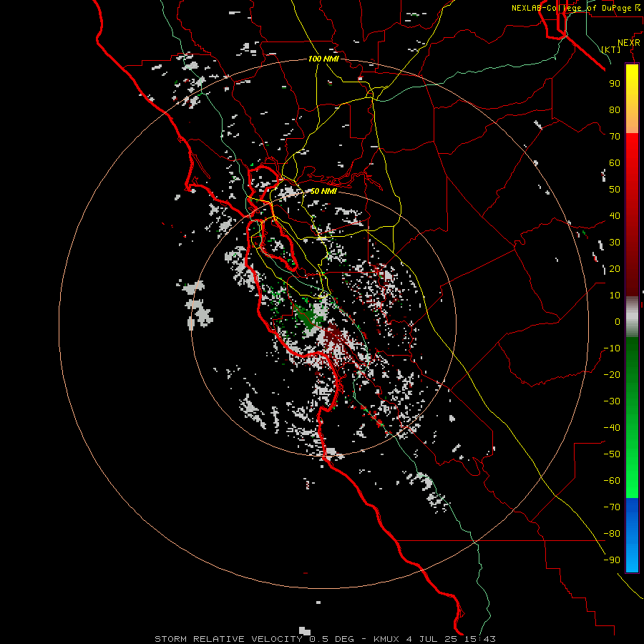Click the positive "20" scale value

coord(615,268)
